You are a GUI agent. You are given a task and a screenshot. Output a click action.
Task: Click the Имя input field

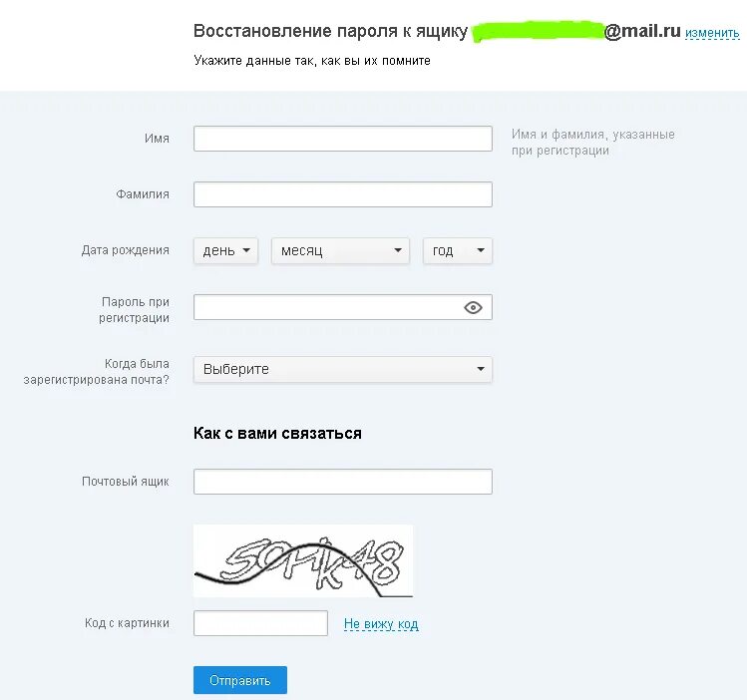tap(342, 139)
